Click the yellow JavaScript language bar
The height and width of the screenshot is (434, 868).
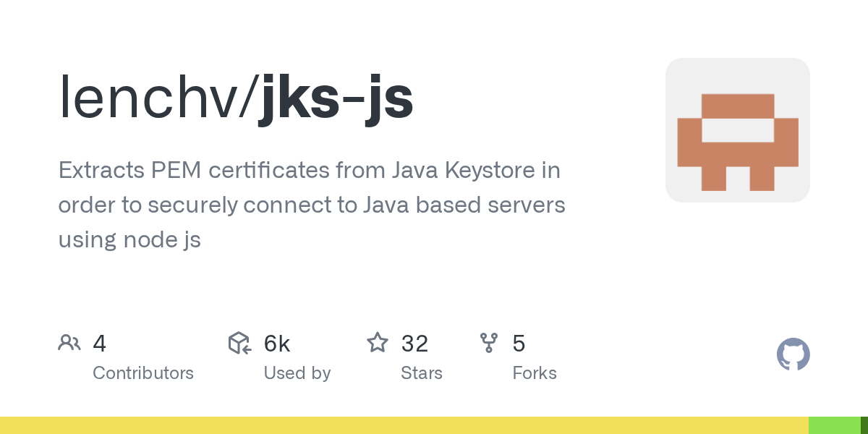point(405,425)
